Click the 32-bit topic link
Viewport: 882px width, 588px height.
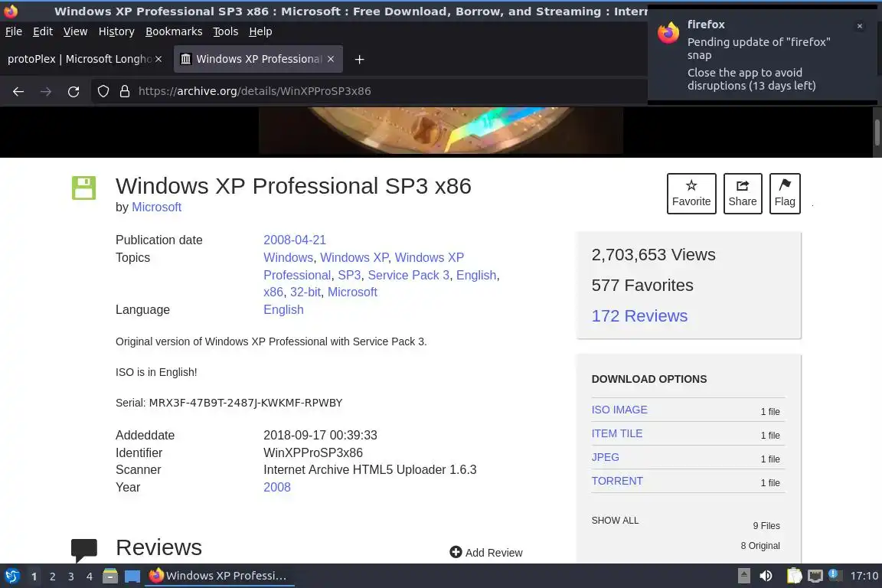(x=305, y=292)
